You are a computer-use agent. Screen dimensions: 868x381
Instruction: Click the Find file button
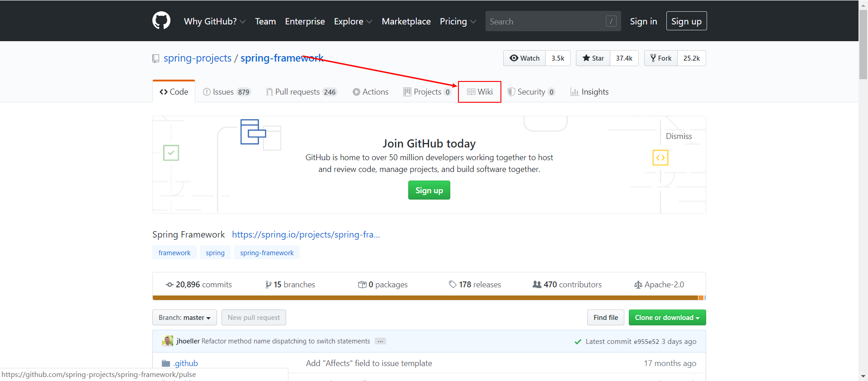tap(606, 317)
